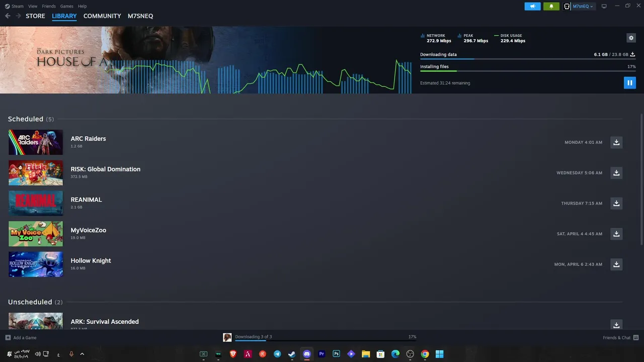Click the REANIMAL title
644x362 pixels.
tap(86, 200)
